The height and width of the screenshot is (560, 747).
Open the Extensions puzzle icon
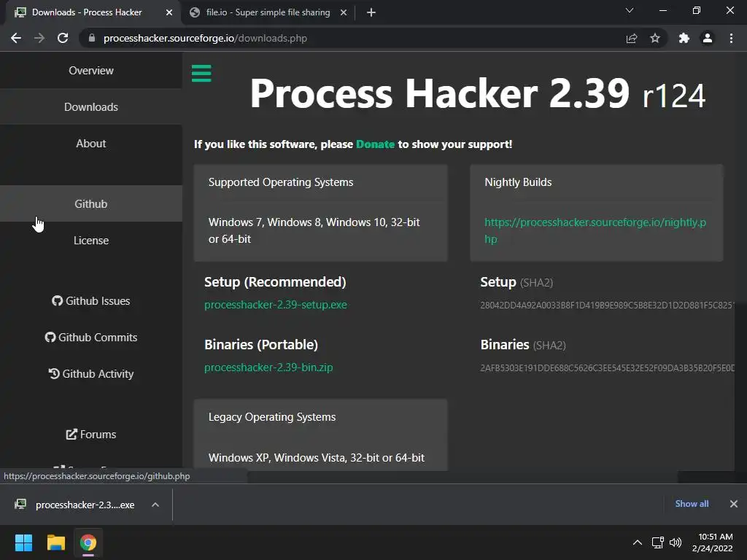pos(684,38)
